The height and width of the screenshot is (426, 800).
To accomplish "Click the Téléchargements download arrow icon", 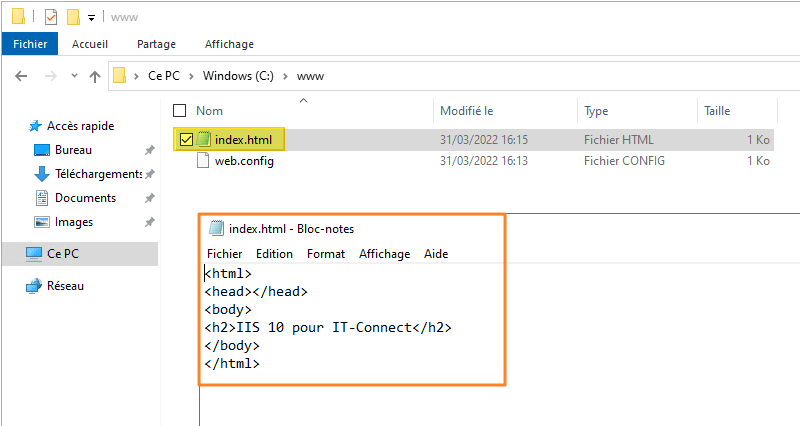I will [x=42, y=174].
